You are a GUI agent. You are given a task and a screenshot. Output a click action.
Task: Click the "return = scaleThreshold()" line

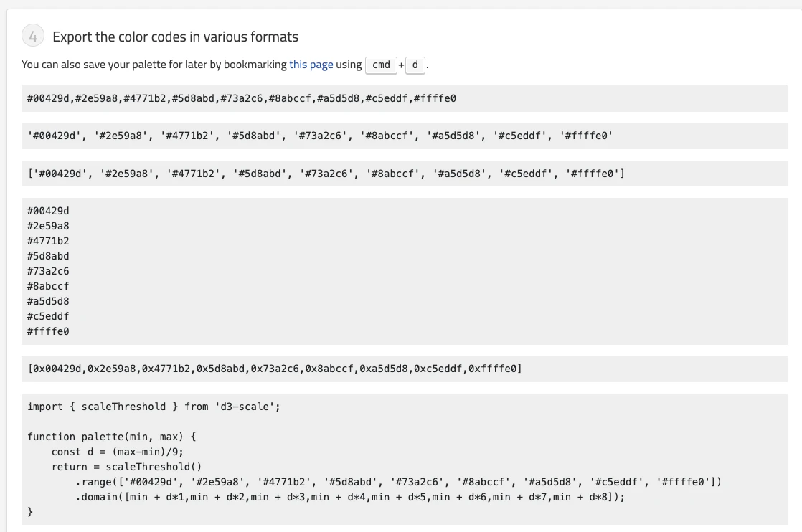(x=126, y=467)
